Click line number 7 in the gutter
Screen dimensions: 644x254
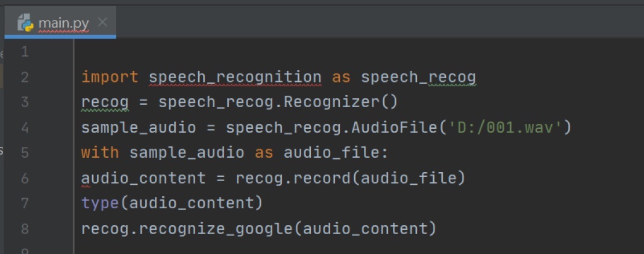pos(25,203)
